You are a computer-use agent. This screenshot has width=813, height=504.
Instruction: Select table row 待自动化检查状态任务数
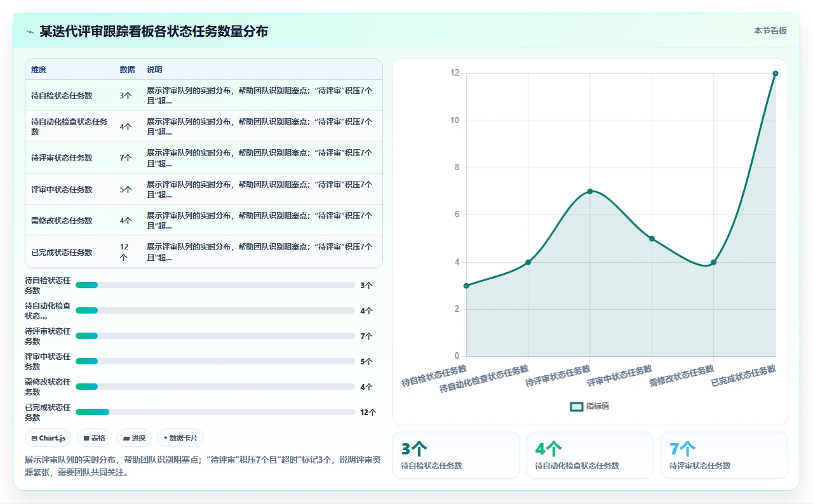coord(204,127)
